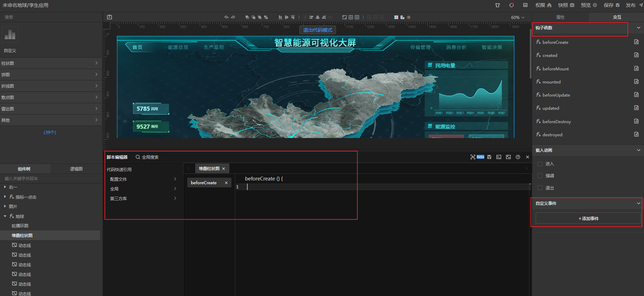Click the clipboard icon on the canvas toolbar
644x296 pixels.
click(x=109, y=17)
